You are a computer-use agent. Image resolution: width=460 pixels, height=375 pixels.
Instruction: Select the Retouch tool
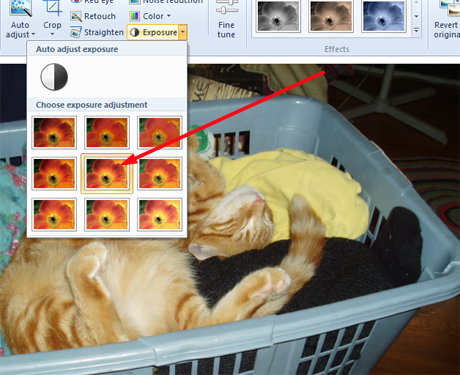coord(93,16)
